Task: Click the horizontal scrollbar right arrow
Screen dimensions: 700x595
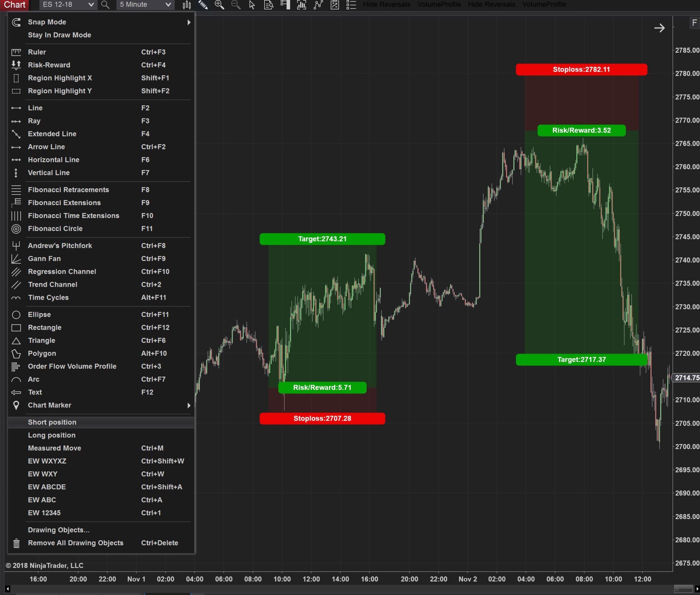Action: pyautogui.click(x=697, y=589)
